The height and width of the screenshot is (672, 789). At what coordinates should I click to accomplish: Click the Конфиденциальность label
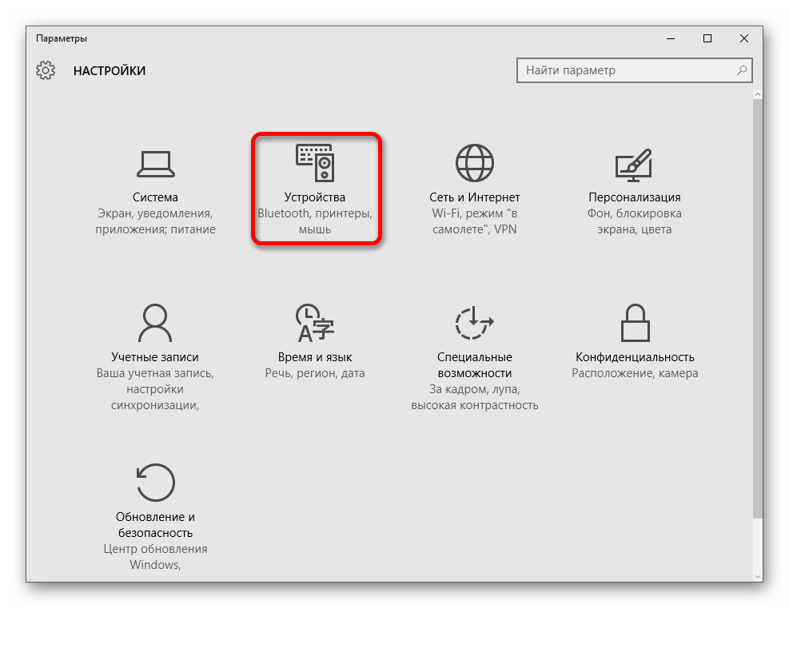tap(635, 357)
